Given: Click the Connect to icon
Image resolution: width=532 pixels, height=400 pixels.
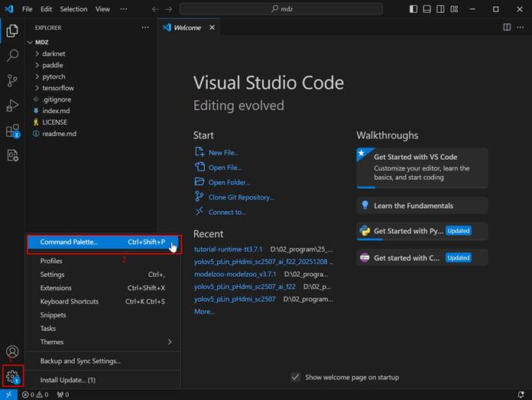Looking at the screenshot, I should point(199,211).
